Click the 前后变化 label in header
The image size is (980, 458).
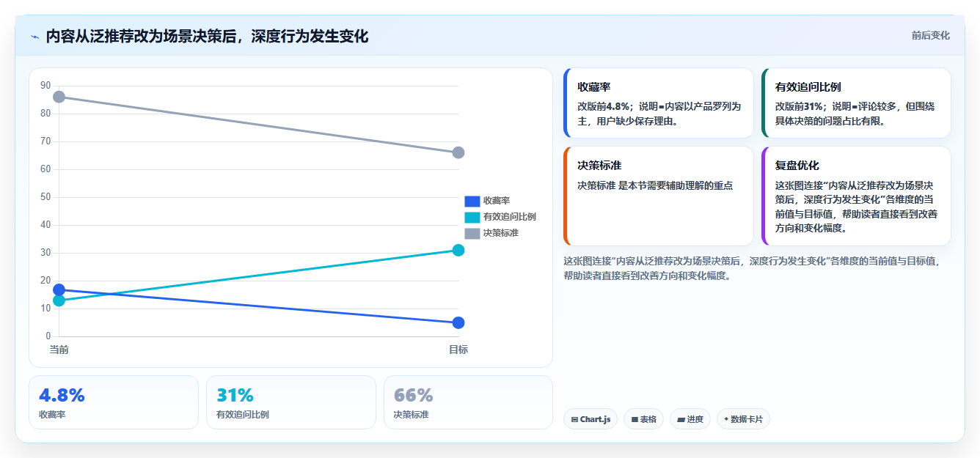click(931, 35)
